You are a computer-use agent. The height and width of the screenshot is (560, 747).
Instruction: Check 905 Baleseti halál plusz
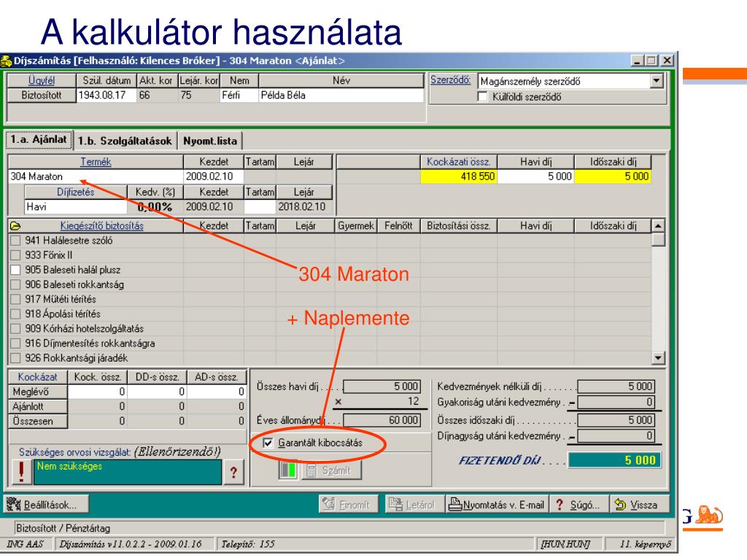[16, 270]
